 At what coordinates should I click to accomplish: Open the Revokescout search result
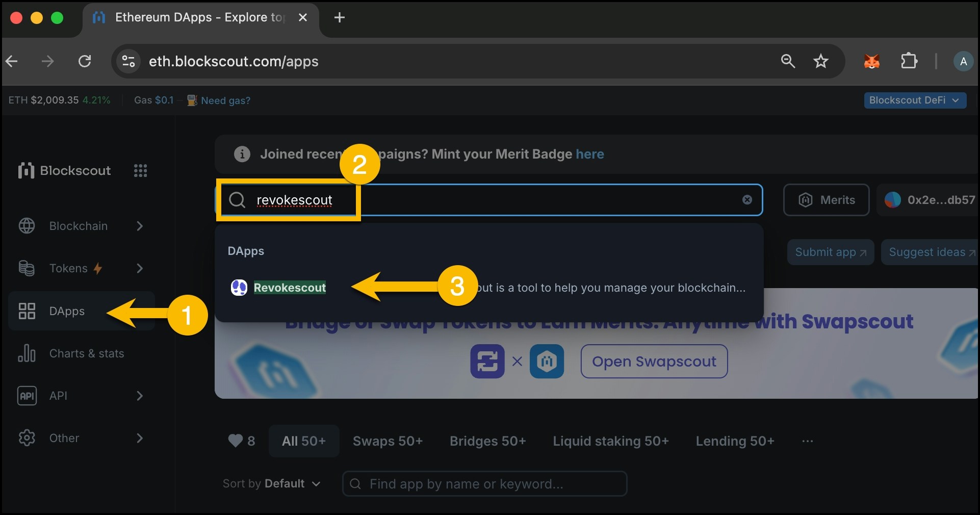pos(489,288)
